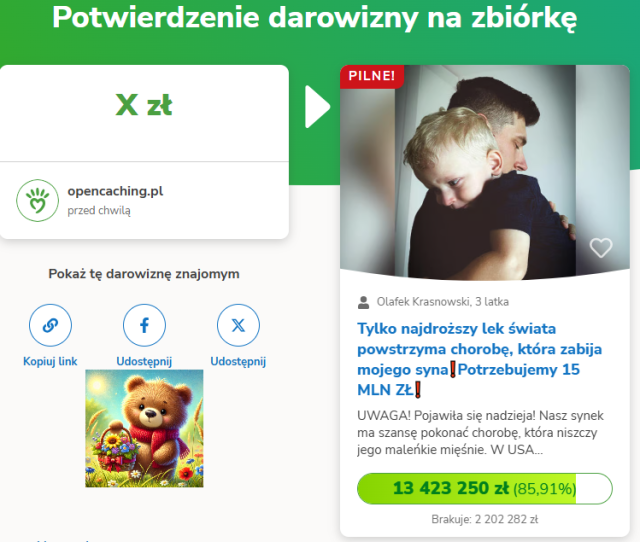Open fundraiser title Tylko najdroższy lek świata

[x=480, y=359]
